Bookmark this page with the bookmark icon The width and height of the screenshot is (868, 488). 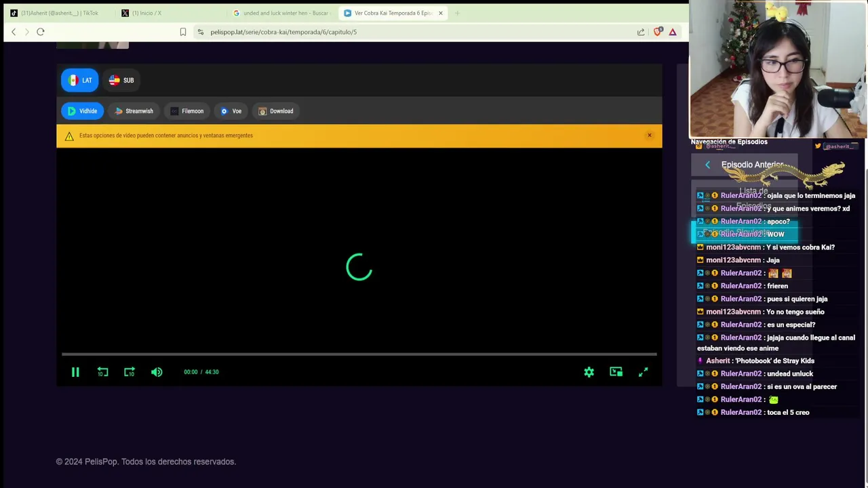[183, 32]
